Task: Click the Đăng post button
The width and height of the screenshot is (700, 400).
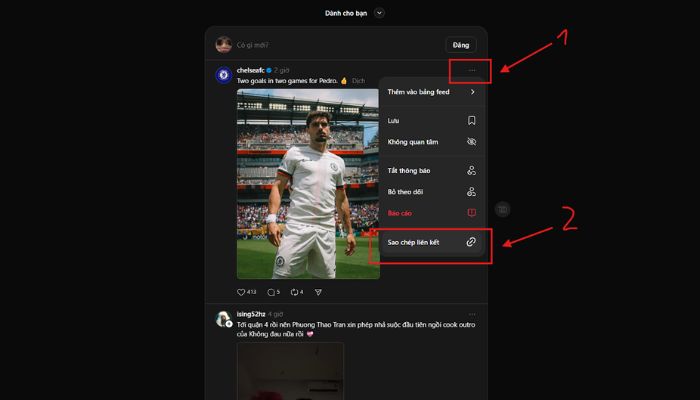Action: [461, 45]
